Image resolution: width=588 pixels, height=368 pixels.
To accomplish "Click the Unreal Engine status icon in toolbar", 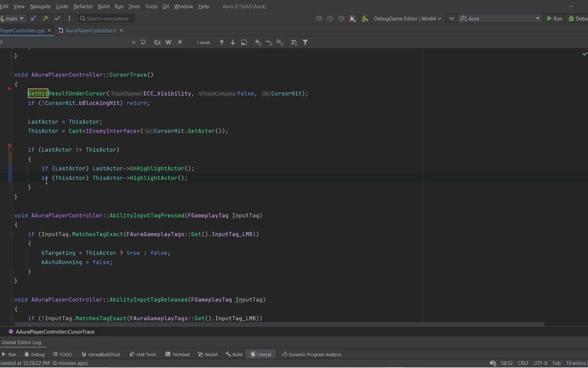I will tap(353, 19).
